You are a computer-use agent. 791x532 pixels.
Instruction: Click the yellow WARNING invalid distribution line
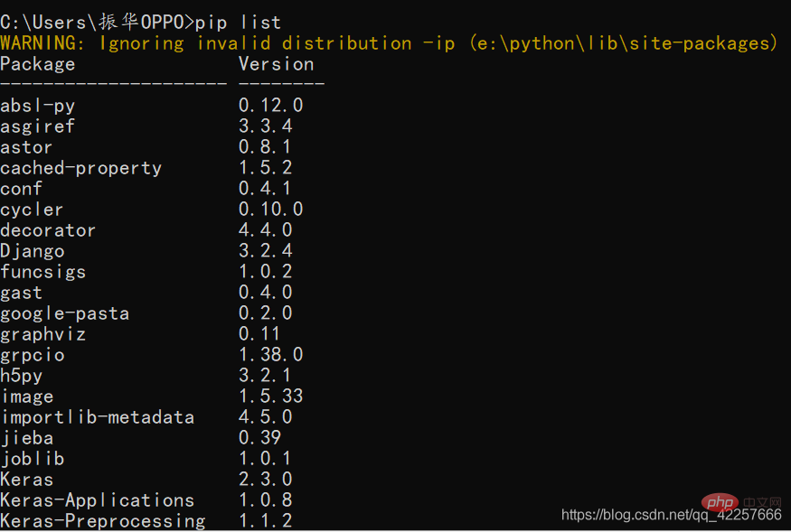[389, 42]
